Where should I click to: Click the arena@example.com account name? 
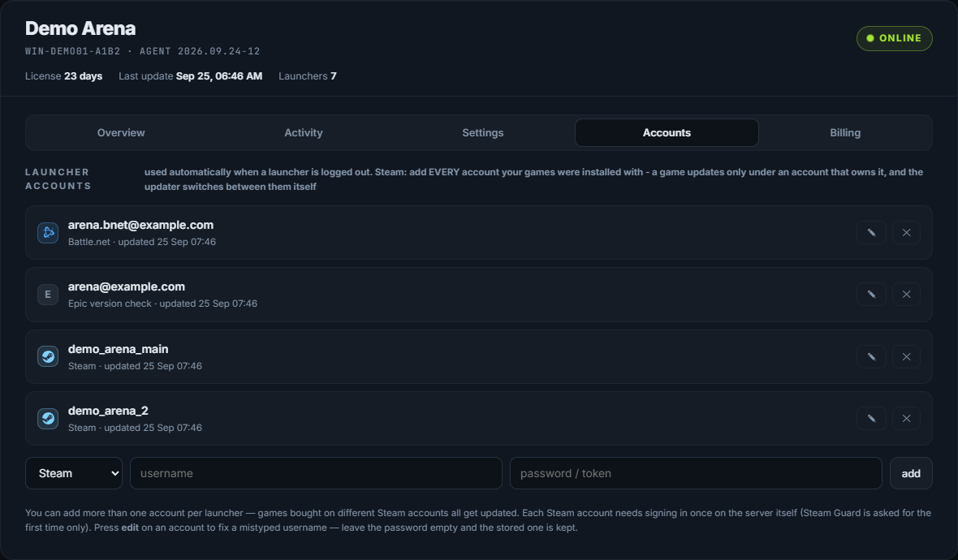[127, 287]
